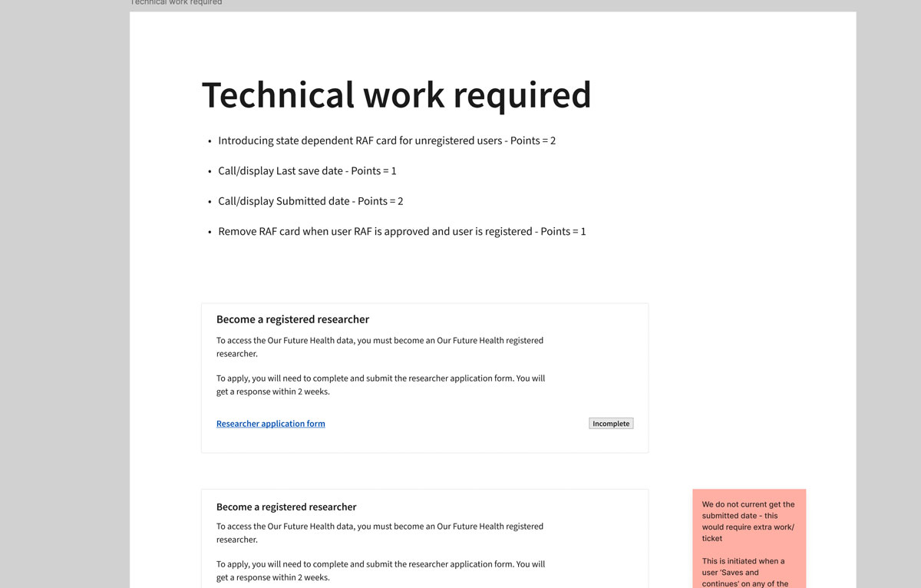Select the "Remove RAF card when user RAF is approved" bullet
Screen dimensions: 921x588
pos(402,231)
